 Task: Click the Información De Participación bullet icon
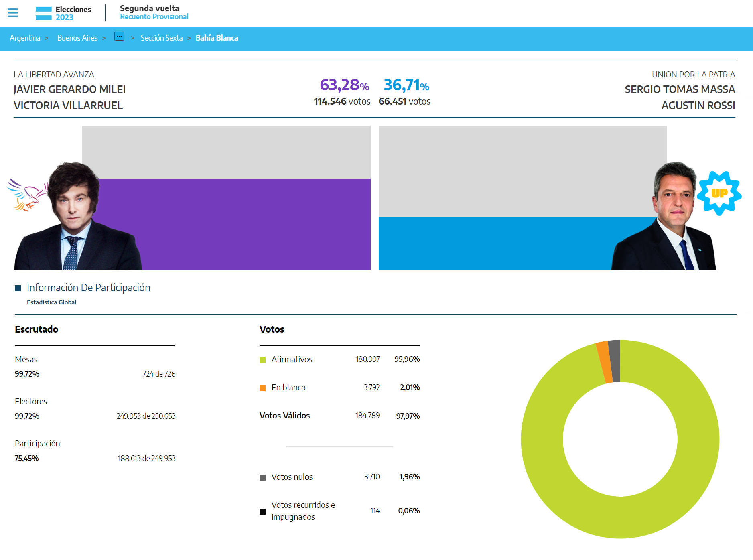(18, 288)
